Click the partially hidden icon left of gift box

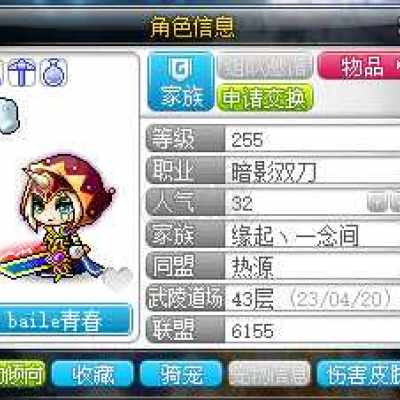pos(2,72)
